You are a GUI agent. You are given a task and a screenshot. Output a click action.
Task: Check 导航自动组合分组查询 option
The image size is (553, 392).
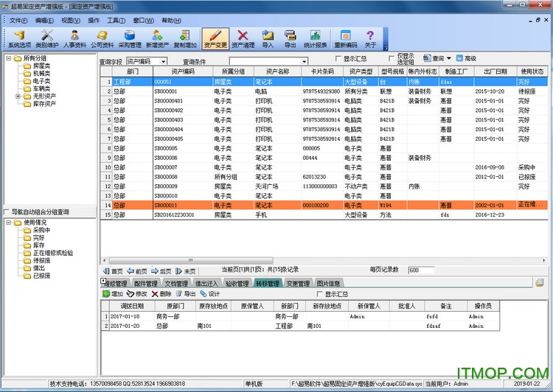point(7,211)
